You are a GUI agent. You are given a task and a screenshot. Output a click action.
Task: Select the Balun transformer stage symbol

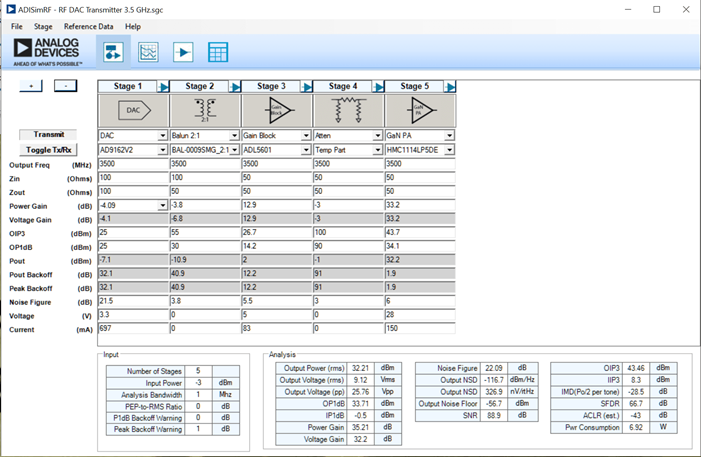(205, 110)
